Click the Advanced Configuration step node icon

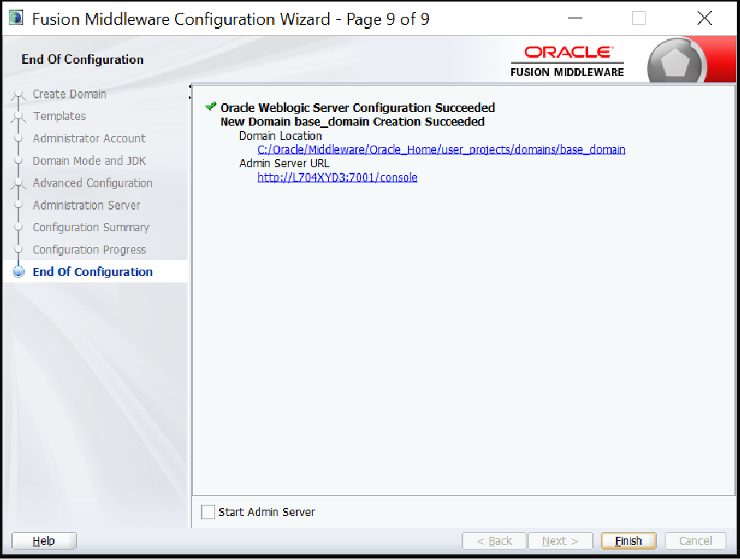19,184
